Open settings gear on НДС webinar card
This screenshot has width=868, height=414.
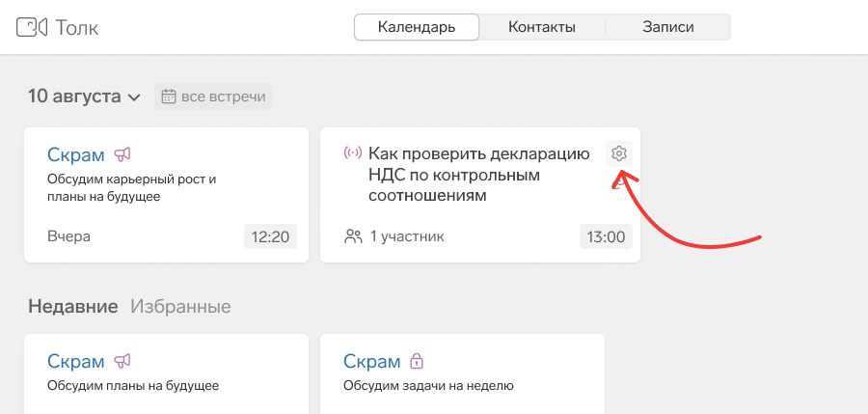(x=619, y=153)
